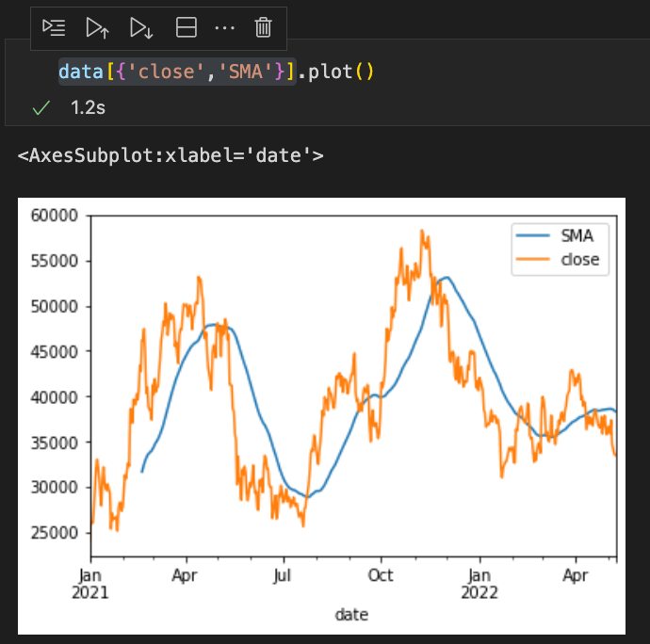Place cursor in data plot code line
Screen dimensions: 650x644
217,72
